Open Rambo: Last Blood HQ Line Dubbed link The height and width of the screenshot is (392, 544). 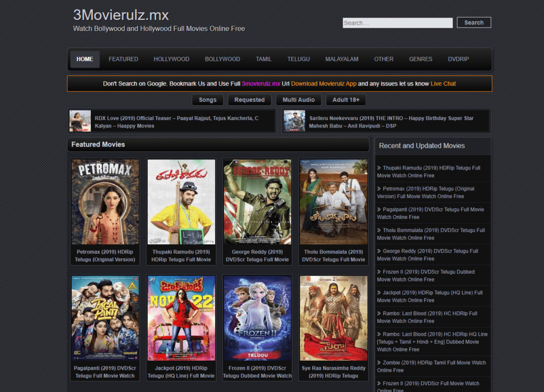click(x=432, y=342)
